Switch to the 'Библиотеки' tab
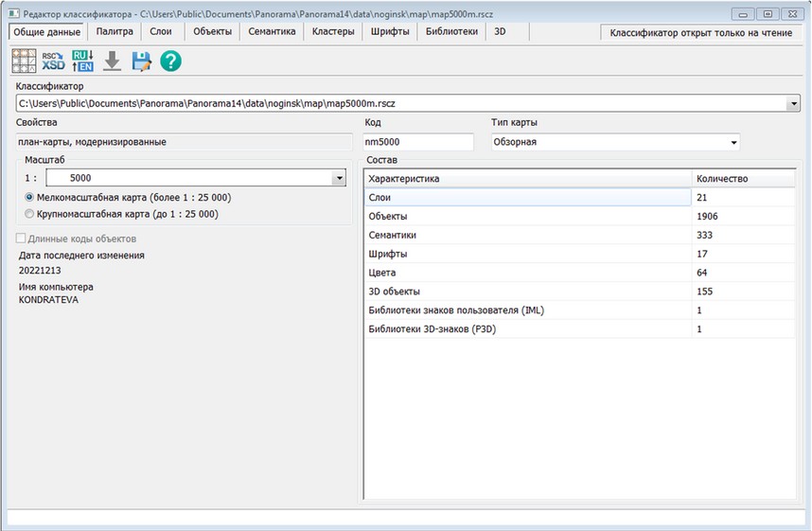Image resolution: width=812 pixels, height=531 pixels. coord(450,31)
